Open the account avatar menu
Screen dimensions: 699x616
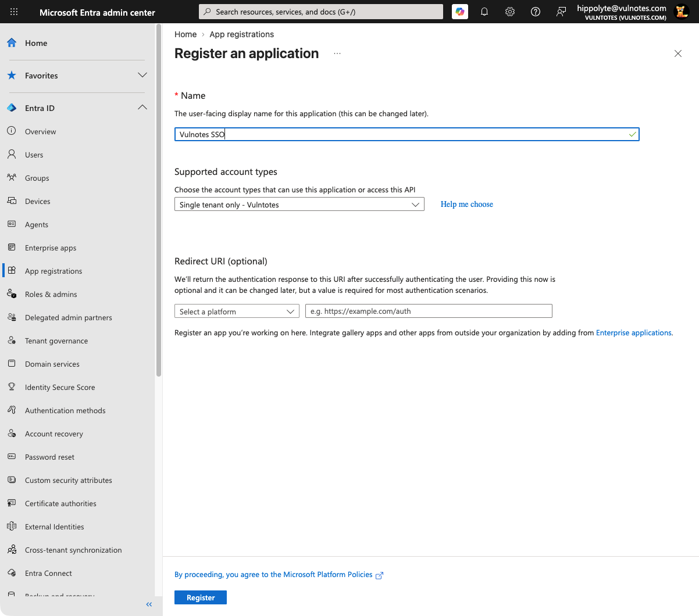682,12
